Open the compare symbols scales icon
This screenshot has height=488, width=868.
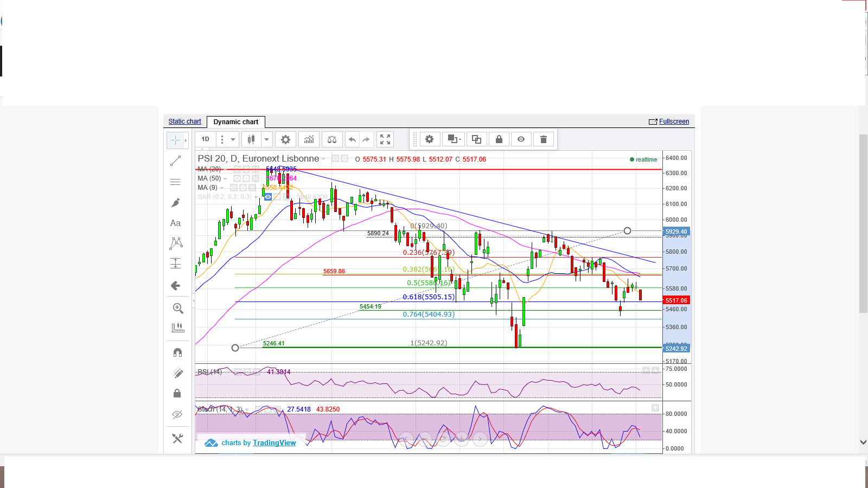332,139
